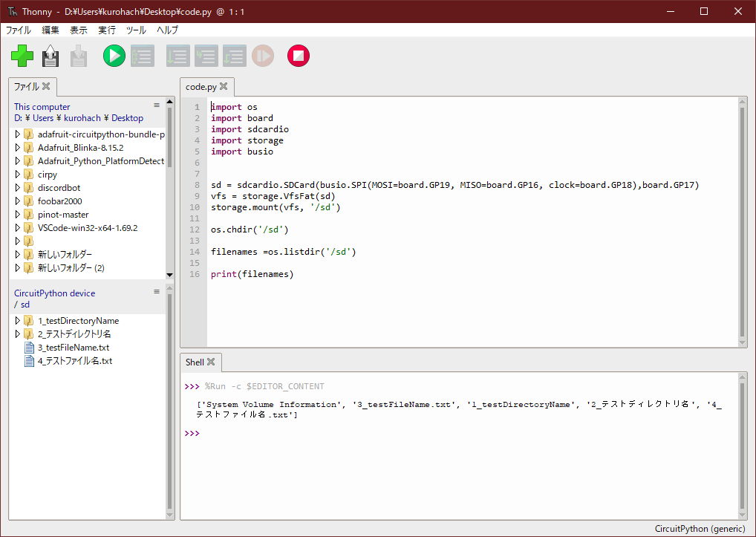Open the CircuitPython device panel hamburger menu
756x537 pixels.
[x=157, y=292]
